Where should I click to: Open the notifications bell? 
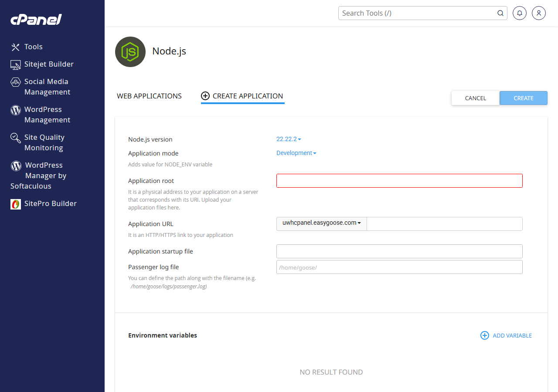(x=520, y=13)
